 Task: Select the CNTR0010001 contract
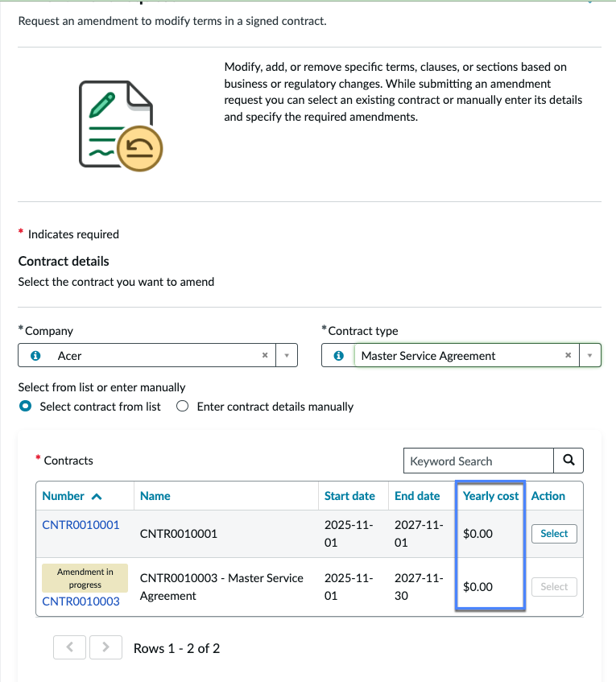click(x=554, y=534)
